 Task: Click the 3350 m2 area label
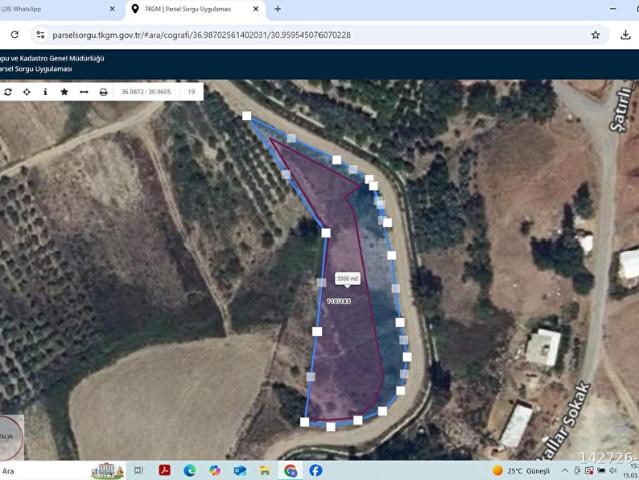point(348,278)
